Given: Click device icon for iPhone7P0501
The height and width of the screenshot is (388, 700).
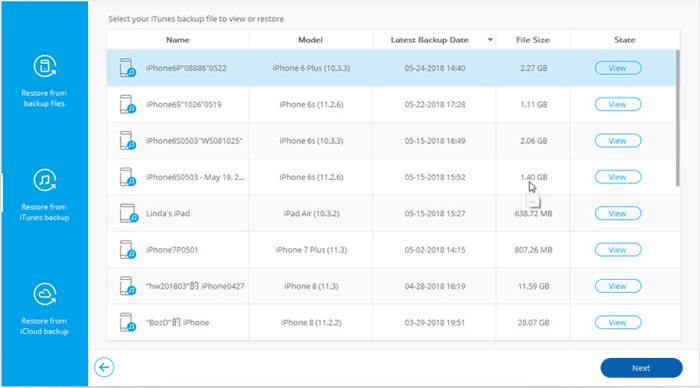Looking at the screenshot, I should tap(128, 250).
